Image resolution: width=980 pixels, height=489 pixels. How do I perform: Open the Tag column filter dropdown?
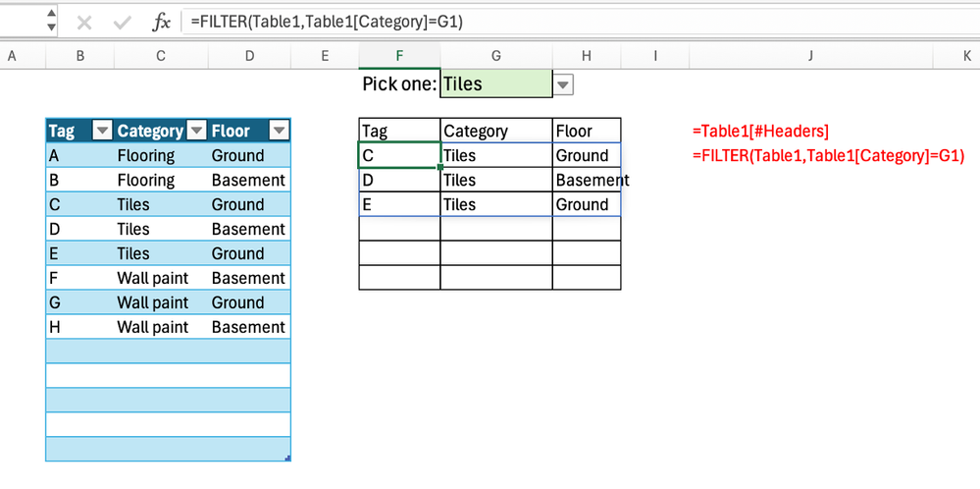(102, 131)
